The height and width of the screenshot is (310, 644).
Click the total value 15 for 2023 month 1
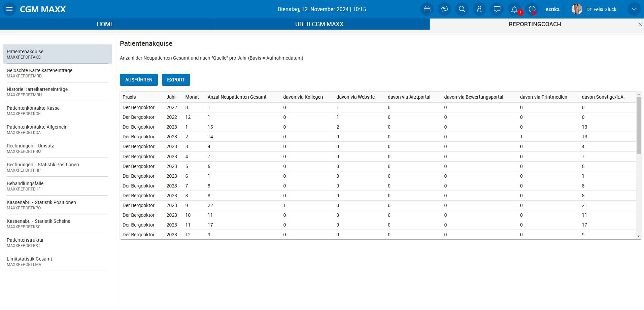click(210, 127)
